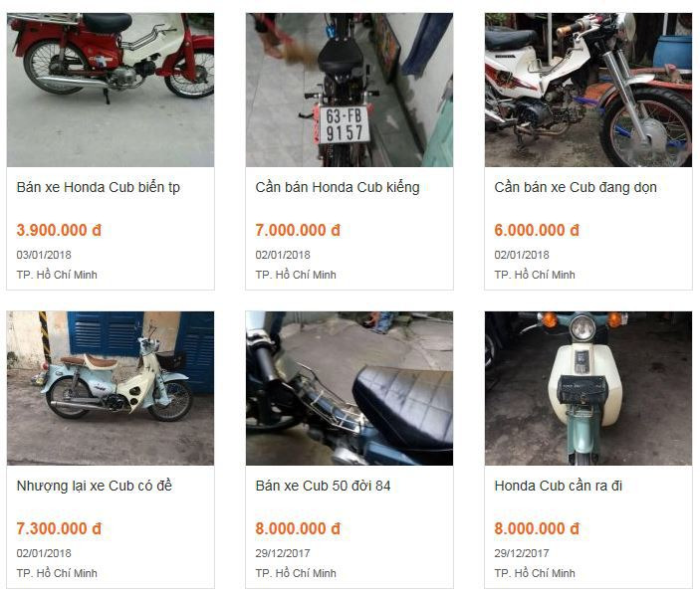Click the 7.300.000 đ price

(x=59, y=528)
